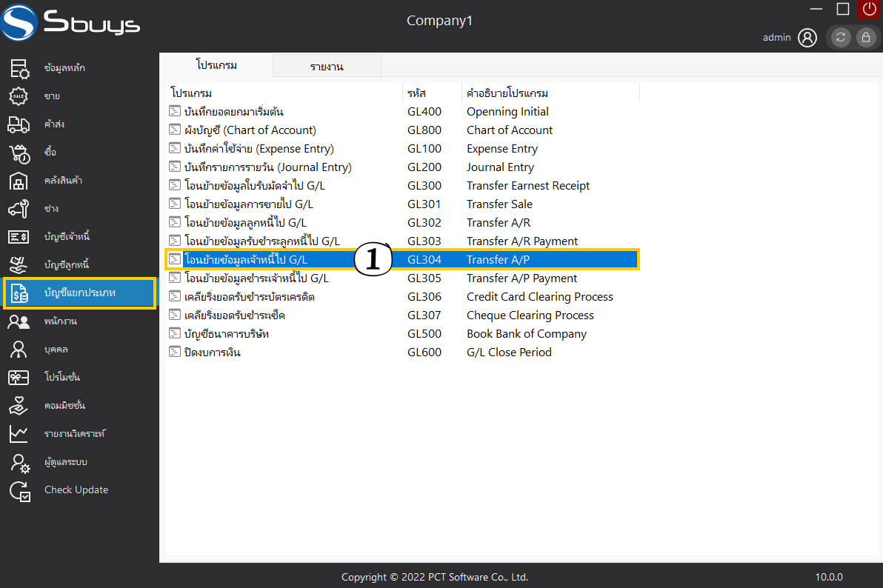
Task: Select the wholesale truck icon (ค้าส่ง)
Action: pyautogui.click(x=19, y=124)
